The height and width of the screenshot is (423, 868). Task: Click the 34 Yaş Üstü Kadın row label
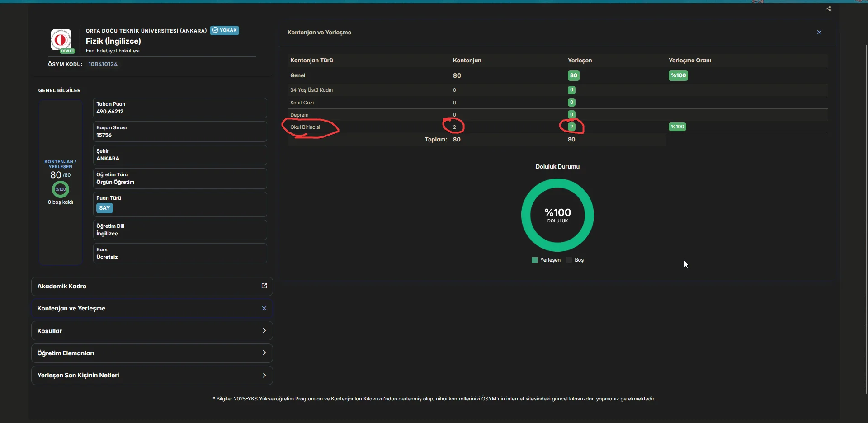click(311, 90)
